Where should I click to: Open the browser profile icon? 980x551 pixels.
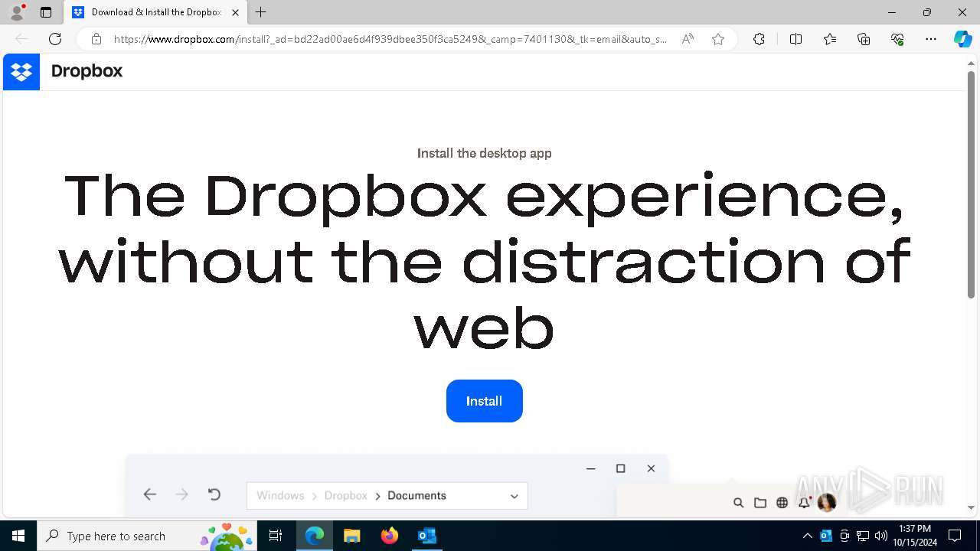(16, 12)
